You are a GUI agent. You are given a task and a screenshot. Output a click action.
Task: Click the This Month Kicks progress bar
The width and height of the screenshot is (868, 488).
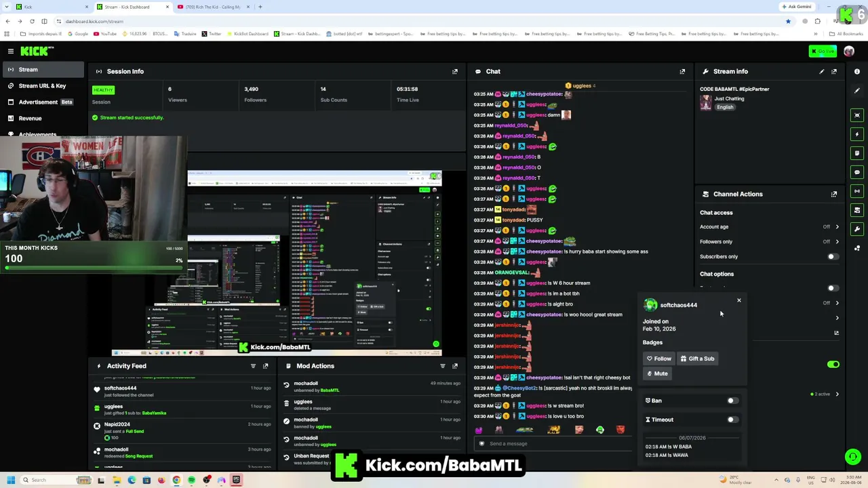point(94,268)
